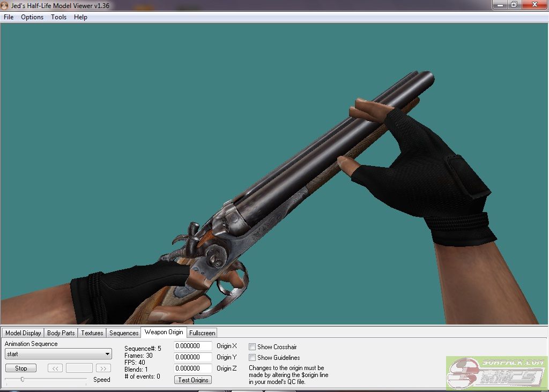Open the Options menu
The image size is (549, 392).
[32, 17]
